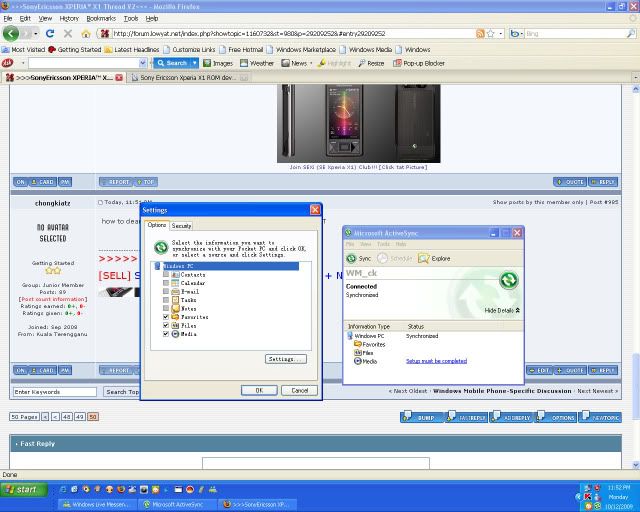Click the News toolbar item
The width and height of the screenshot is (640, 512).
pyautogui.click(x=294, y=63)
